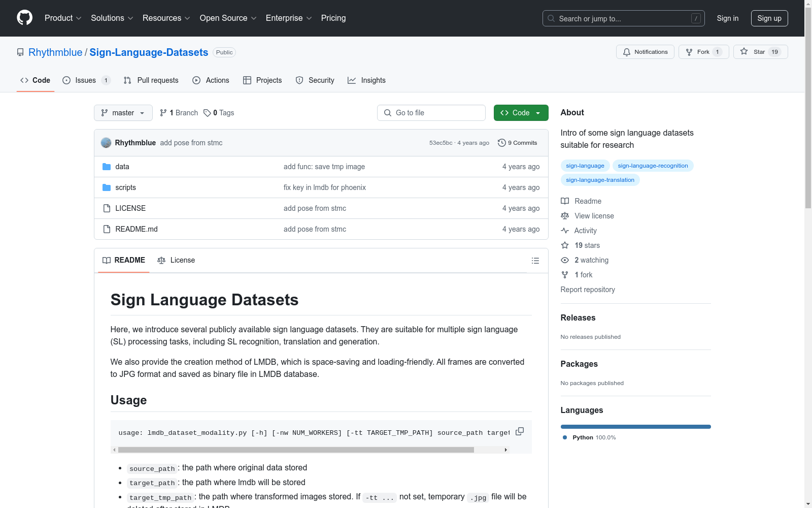
Task: Switch to the Pull requests tab
Action: point(151,80)
